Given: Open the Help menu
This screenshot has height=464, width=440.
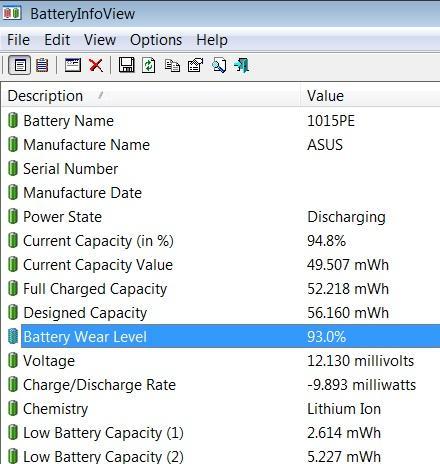Looking at the screenshot, I should pos(212,40).
